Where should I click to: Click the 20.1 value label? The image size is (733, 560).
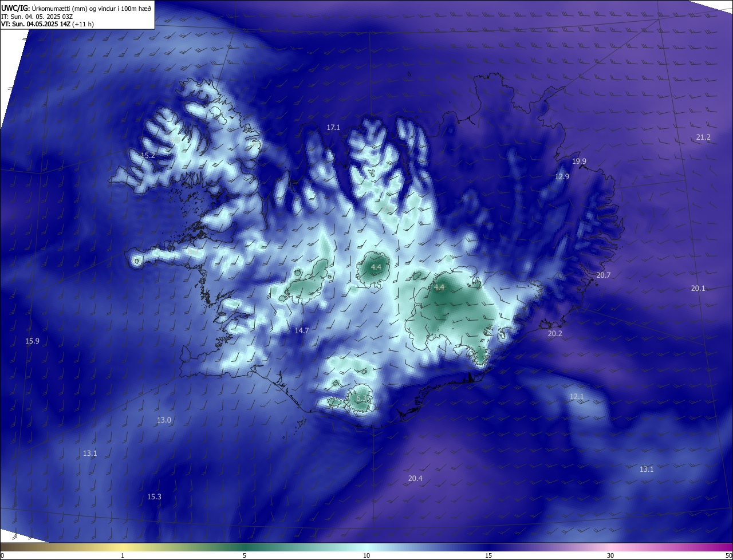click(x=697, y=288)
